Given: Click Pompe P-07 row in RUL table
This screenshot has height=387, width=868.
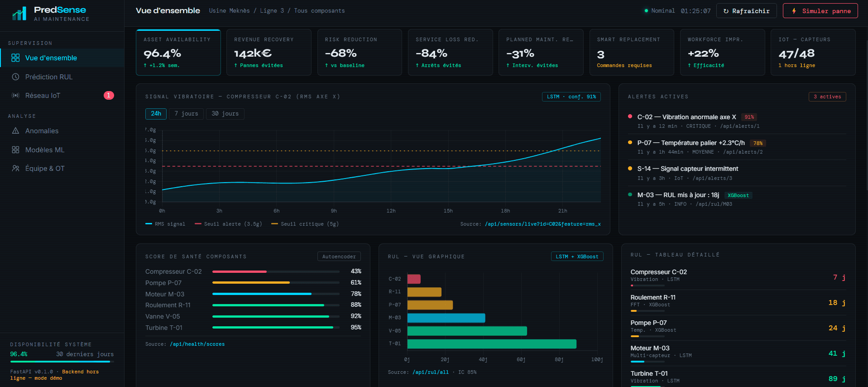Looking at the screenshot, I should 738,328.
